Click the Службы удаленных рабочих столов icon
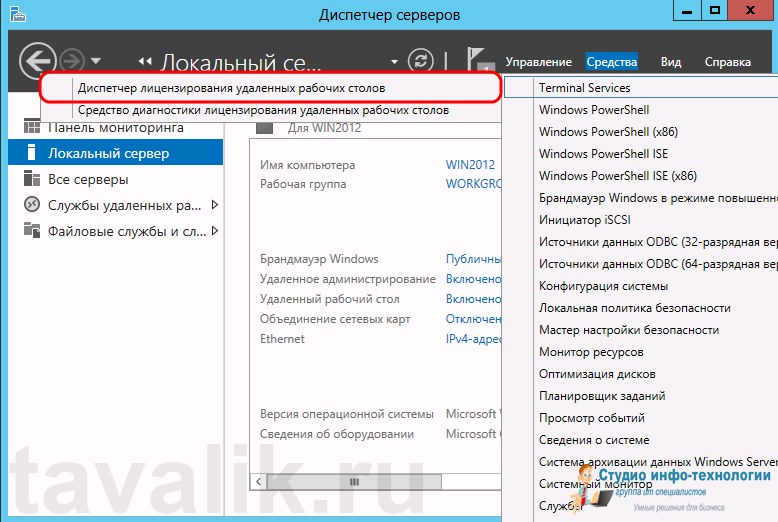This screenshot has width=778, height=522. [32, 206]
